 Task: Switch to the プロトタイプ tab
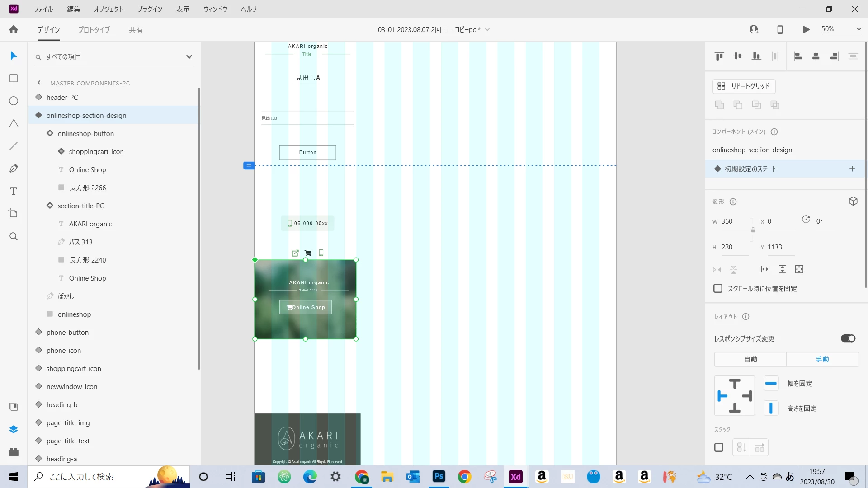coord(94,30)
